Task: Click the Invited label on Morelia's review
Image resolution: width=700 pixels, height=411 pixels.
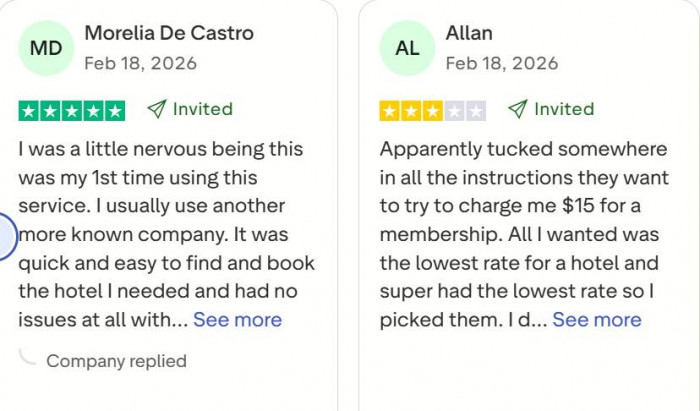Action: click(202, 109)
